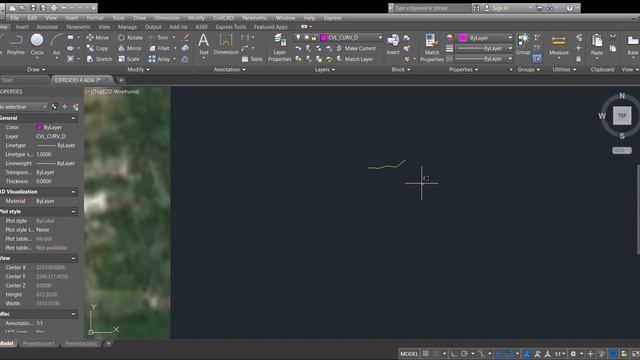Viewport: 640px width, 360px height.
Task: Expand the Draw panel
Action: (36, 69)
